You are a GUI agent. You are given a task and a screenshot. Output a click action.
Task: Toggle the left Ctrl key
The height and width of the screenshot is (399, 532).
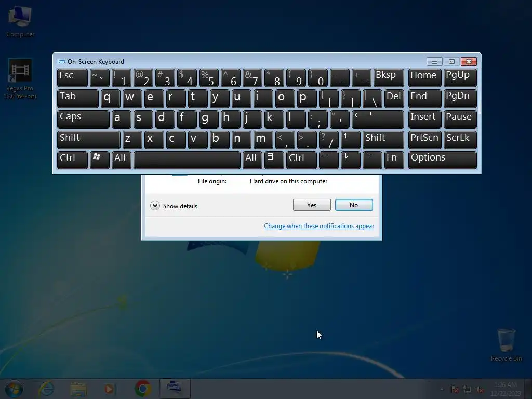point(72,160)
